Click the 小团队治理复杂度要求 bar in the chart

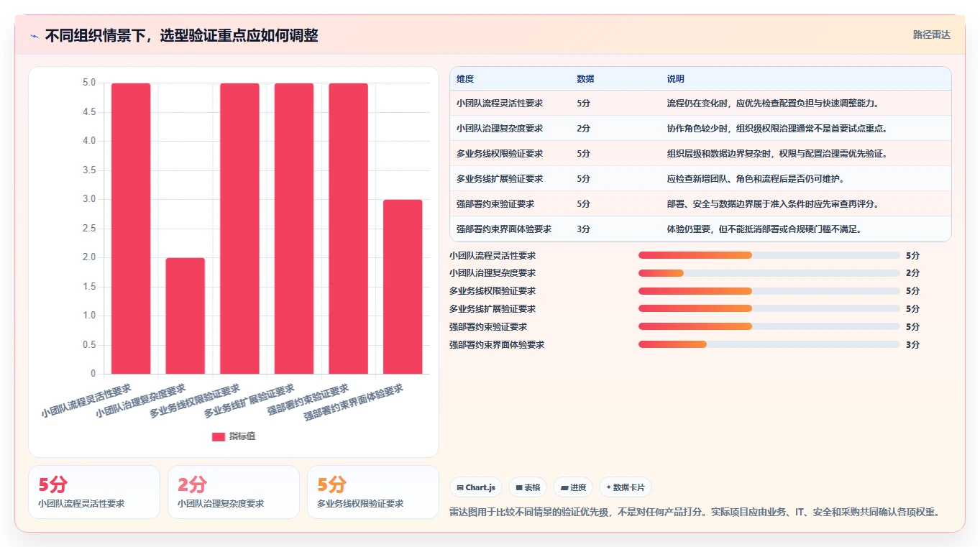click(186, 316)
